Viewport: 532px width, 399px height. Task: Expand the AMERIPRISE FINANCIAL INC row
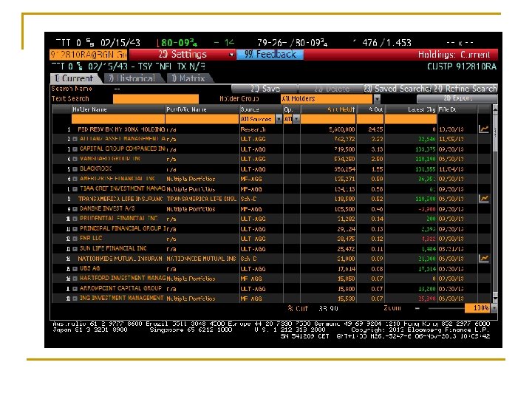(75, 179)
